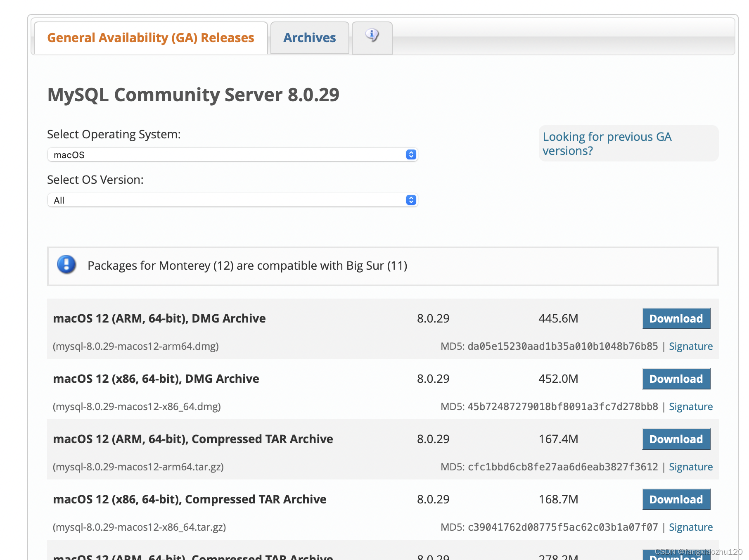Open Looking for previous GA versions link
Screen dimensions: 749x560
tap(607, 144)
